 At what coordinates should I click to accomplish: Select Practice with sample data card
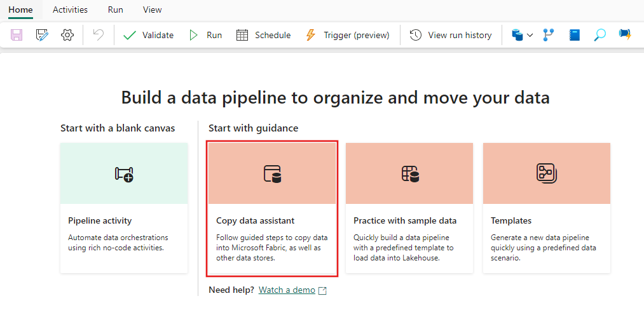click(x=409, y=208)
